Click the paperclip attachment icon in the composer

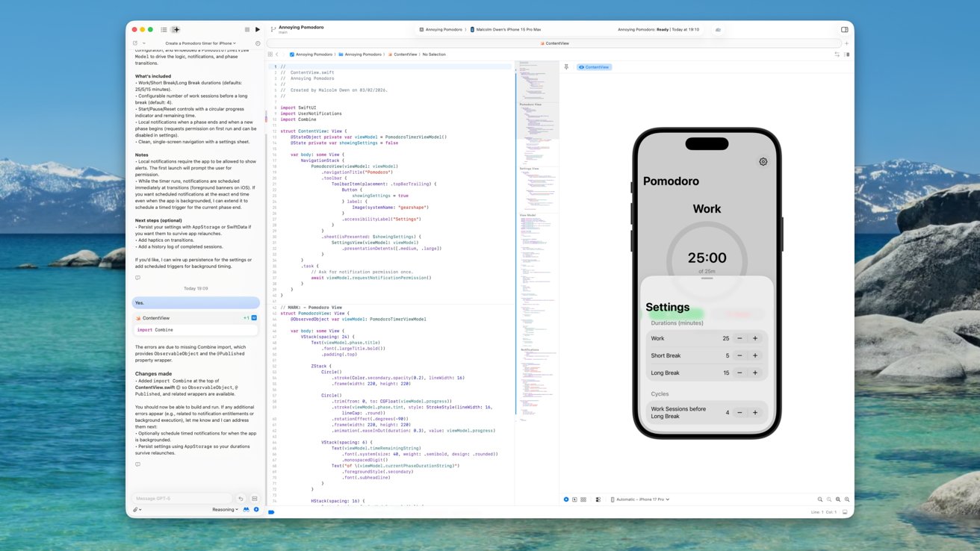[134, 509]
